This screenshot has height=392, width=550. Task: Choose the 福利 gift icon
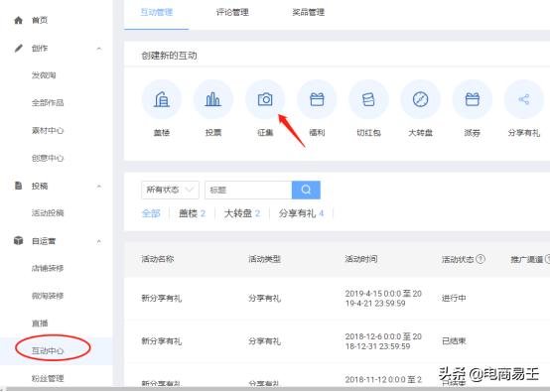click(317, 99)
